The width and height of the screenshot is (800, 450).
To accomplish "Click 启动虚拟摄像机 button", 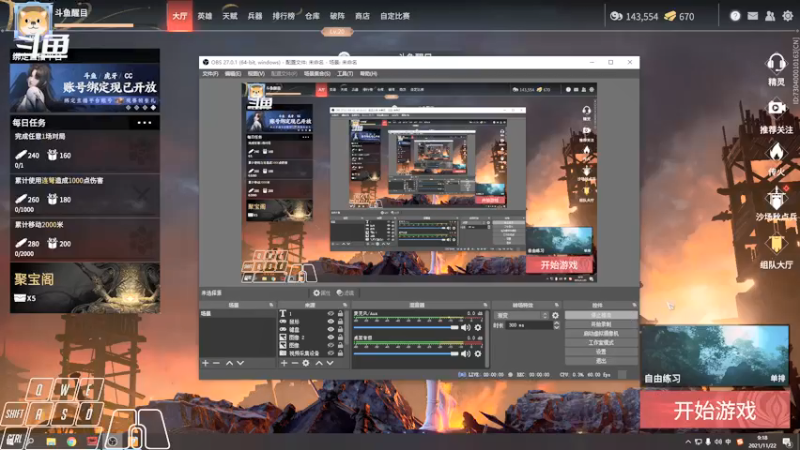I will point(601,334).
